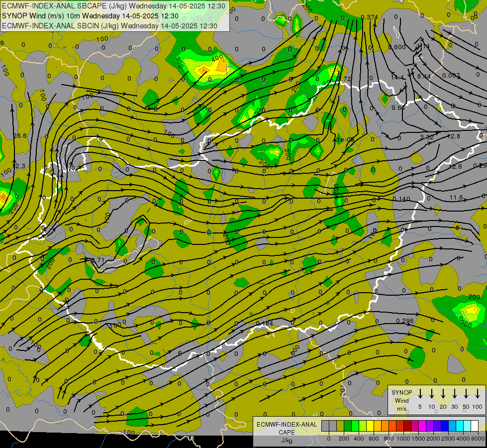Click the 0.140 value on the map
Viewport: 487px width, 448px height.
tap(401, 199)
